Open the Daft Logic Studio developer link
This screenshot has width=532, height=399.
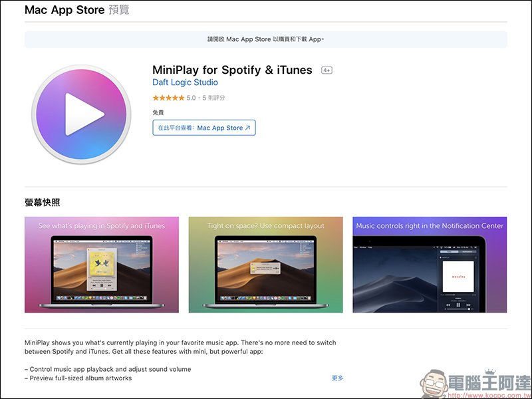tap(185, 82)
